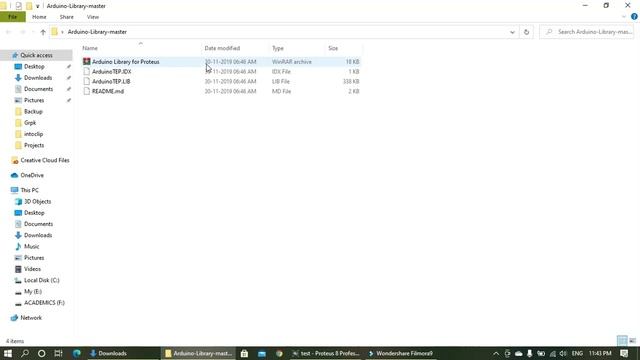Image resolution: width=640 pixels, height=360 pixels.
Task: Select Quick access in navigation pane
Action: coord(36,55)
